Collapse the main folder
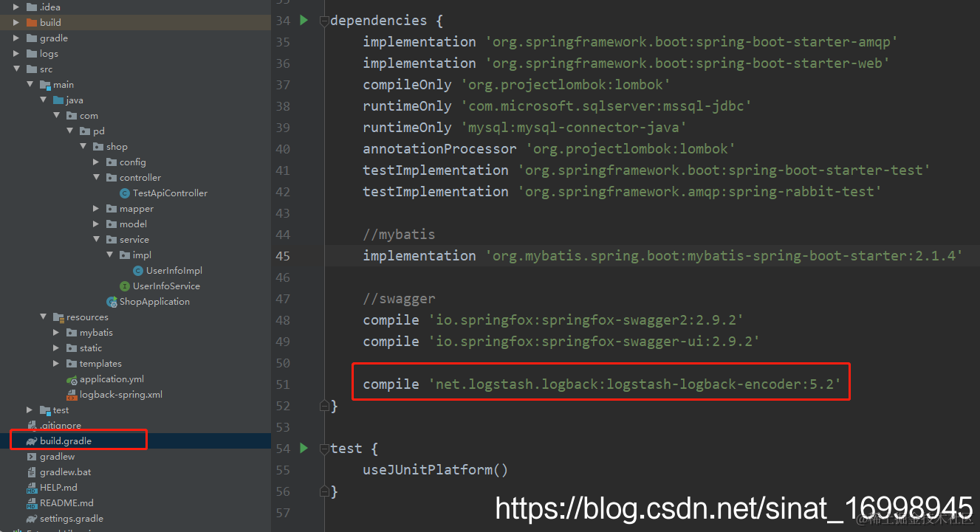Image resolution: width=980 pixels, height=532 pixels. [x=30, y=85]
